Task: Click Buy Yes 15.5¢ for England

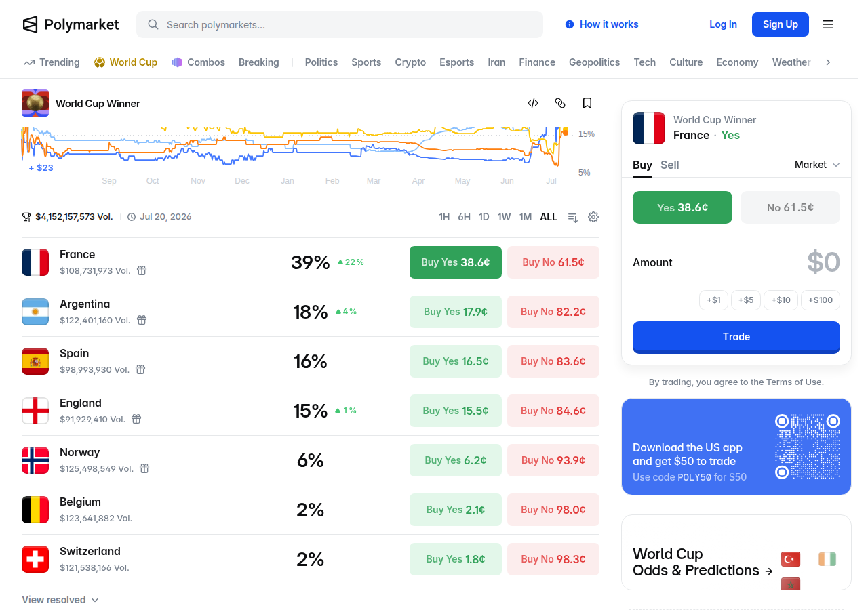Action: pos(456,411)
